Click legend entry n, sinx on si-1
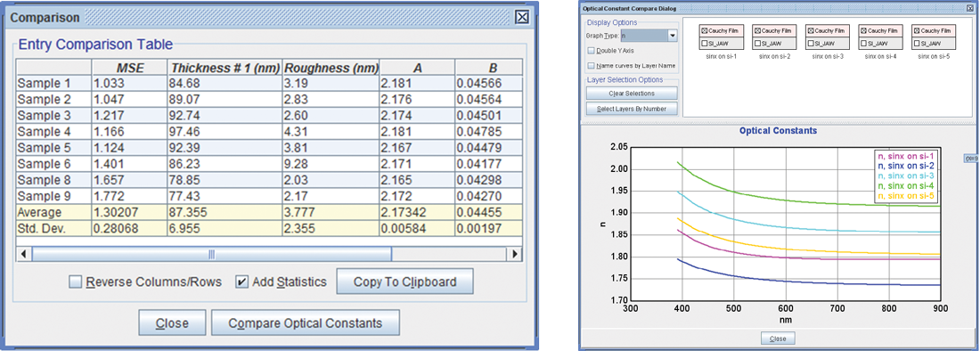Screen dimensions: 980x351 pyautogui.click(x=905, y=156)
